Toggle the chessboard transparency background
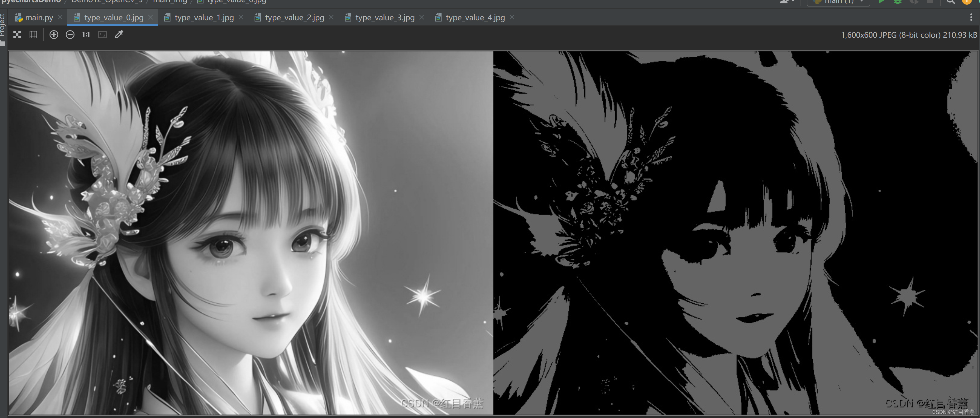The image size is (980, 418). tap(17, 35)
